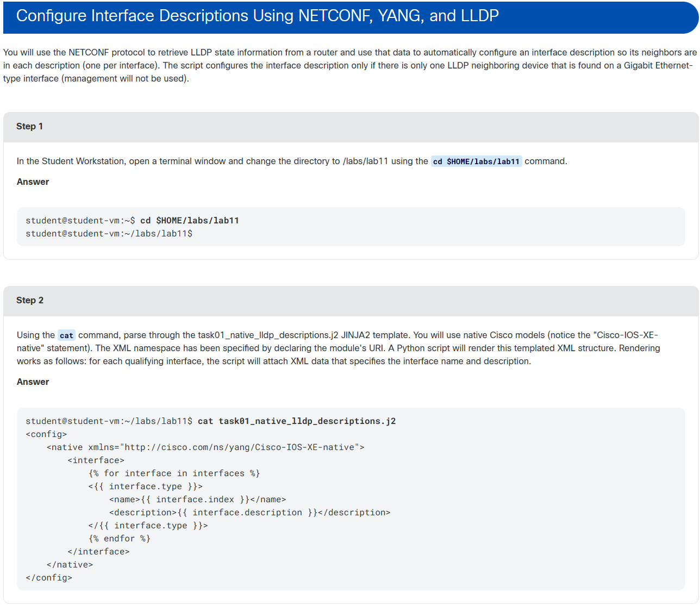700x605 pixels.
Task: Click the native xmlns Cisco-IOS-XE-native line
Action: (205, 447)
